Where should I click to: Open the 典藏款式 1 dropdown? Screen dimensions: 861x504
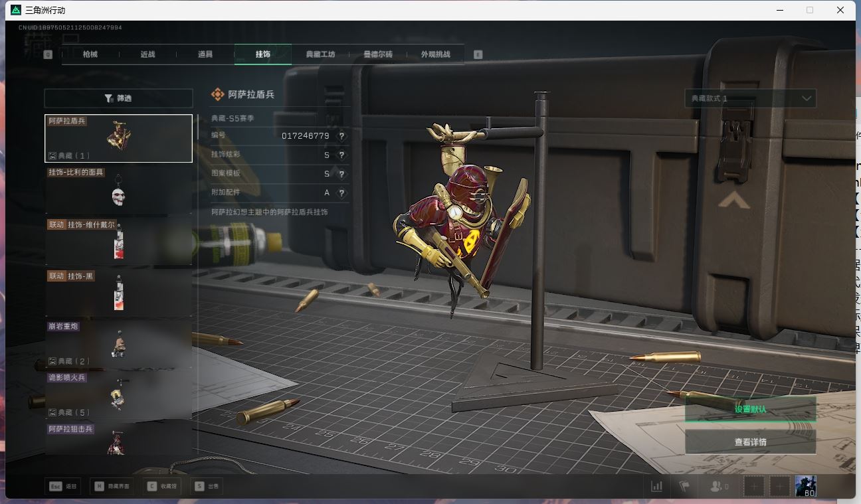tap(750, 98)
